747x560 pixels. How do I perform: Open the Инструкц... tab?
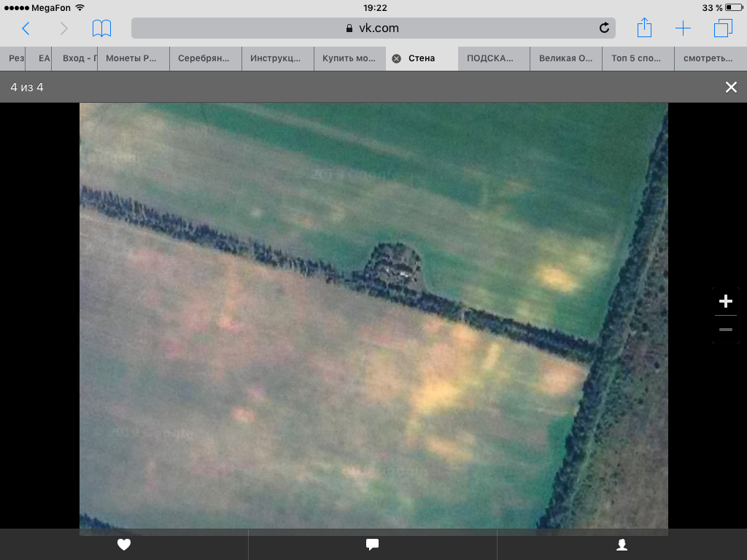tap(277, 58)
